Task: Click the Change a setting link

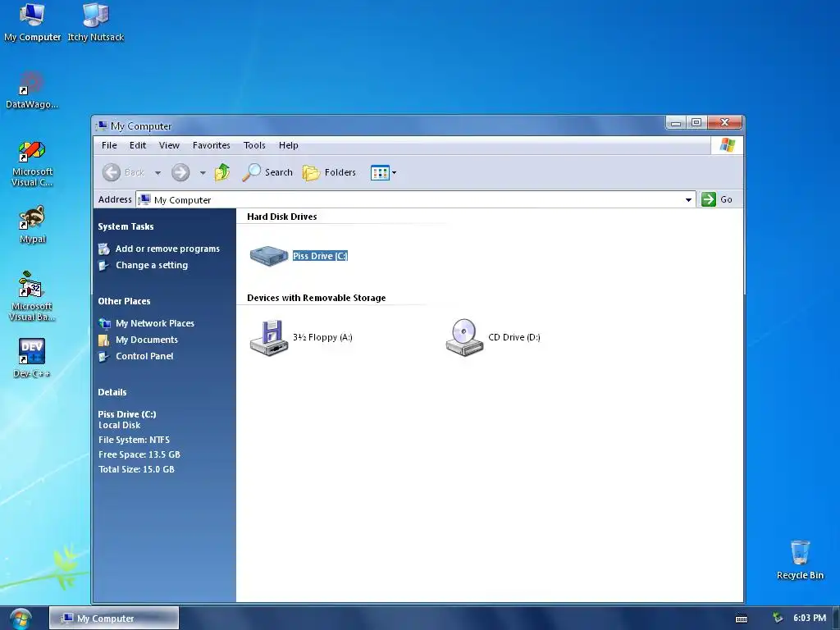Action: (152, 265)
